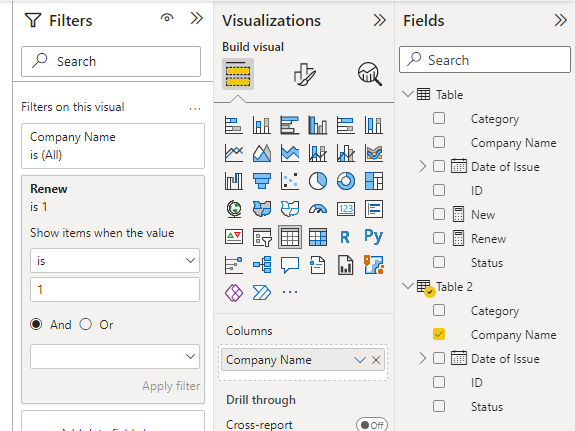Open the empty second condition dropdown
Viewport: 575px width, 431px height.
click(x=115, y=356)
